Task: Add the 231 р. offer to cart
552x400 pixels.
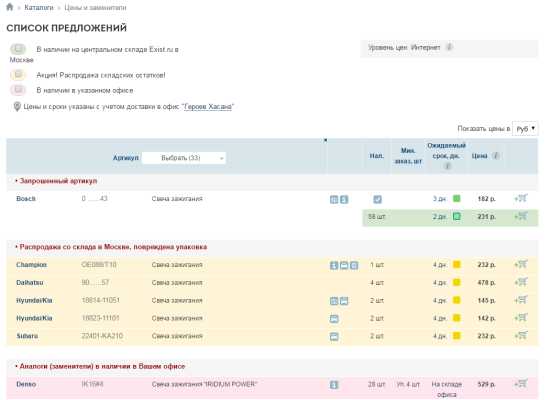Action: click(521, 216)
